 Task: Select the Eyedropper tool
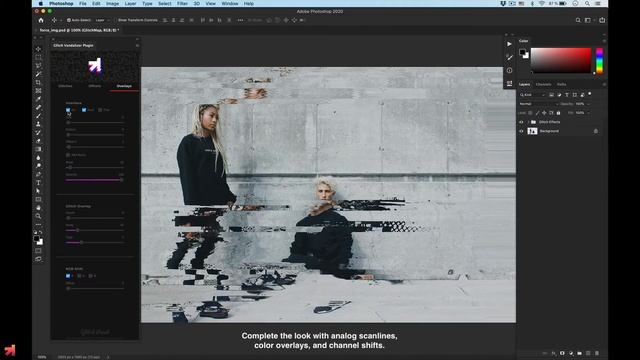[38, 99]
